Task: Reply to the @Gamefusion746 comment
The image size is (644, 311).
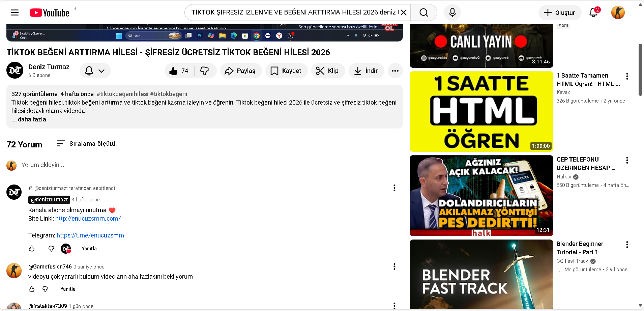Action: 68,289
